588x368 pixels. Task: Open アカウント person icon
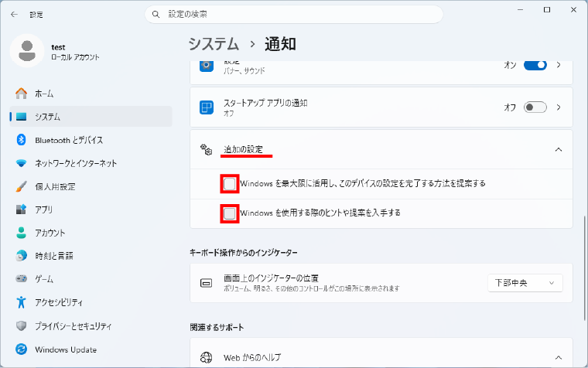click(x=22, y=233)
